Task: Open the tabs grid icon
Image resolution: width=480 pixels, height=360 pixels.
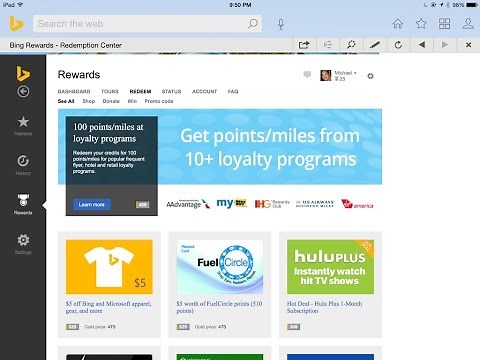Action: tap(444, 24)
